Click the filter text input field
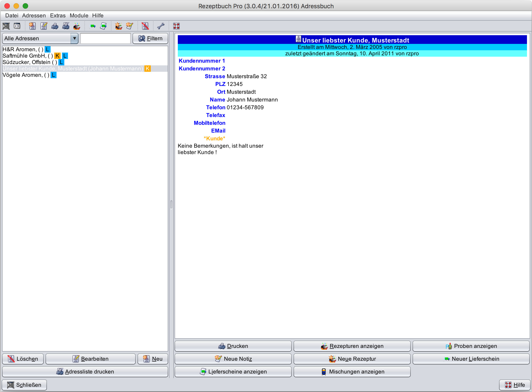Image resolution: width=532 pixels, height=392 pixels. (x=105, y=38)
